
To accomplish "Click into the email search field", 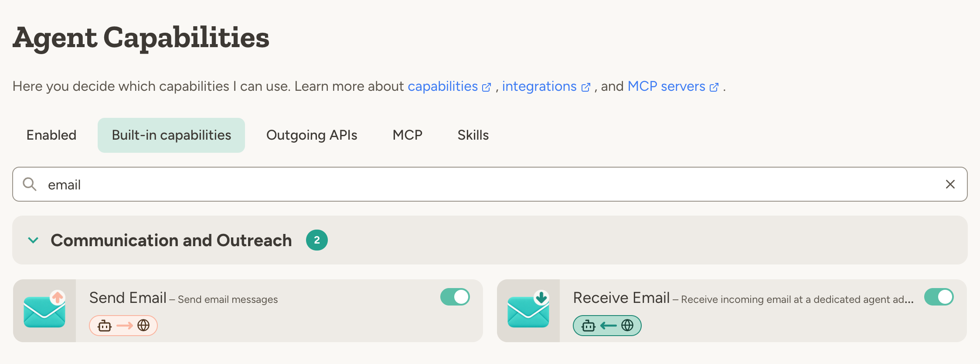I will [490, 184].
